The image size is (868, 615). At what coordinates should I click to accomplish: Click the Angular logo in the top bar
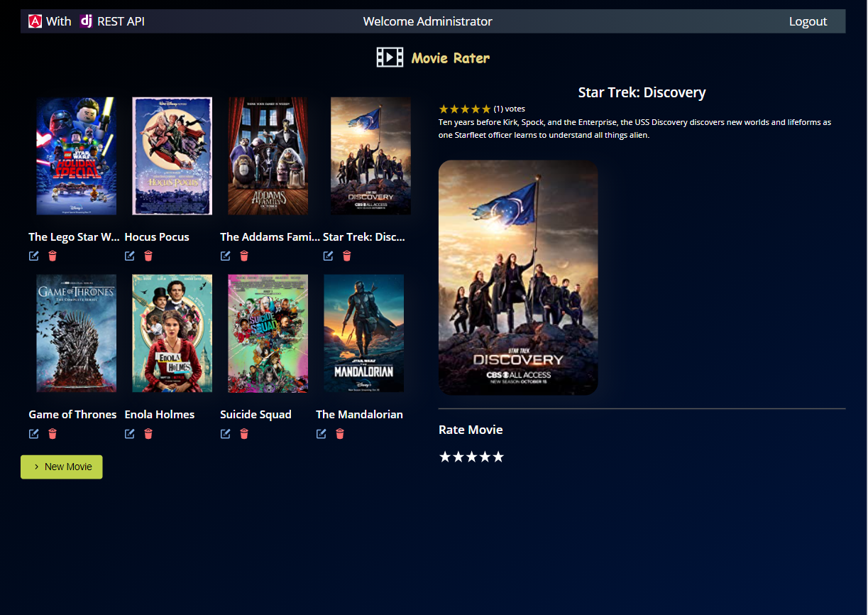pyautogui.click(x=33, y=21)
